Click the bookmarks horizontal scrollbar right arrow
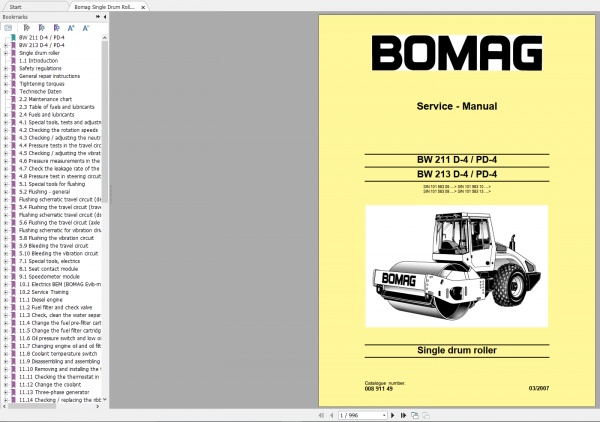 point(98,406)
